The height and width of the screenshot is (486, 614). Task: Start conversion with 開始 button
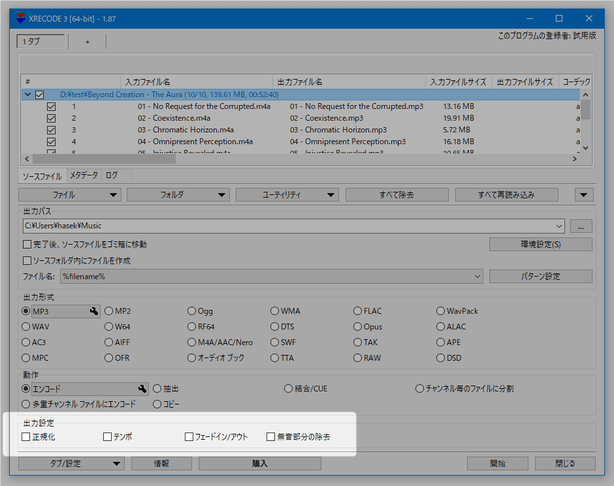(x=498, y=464)
